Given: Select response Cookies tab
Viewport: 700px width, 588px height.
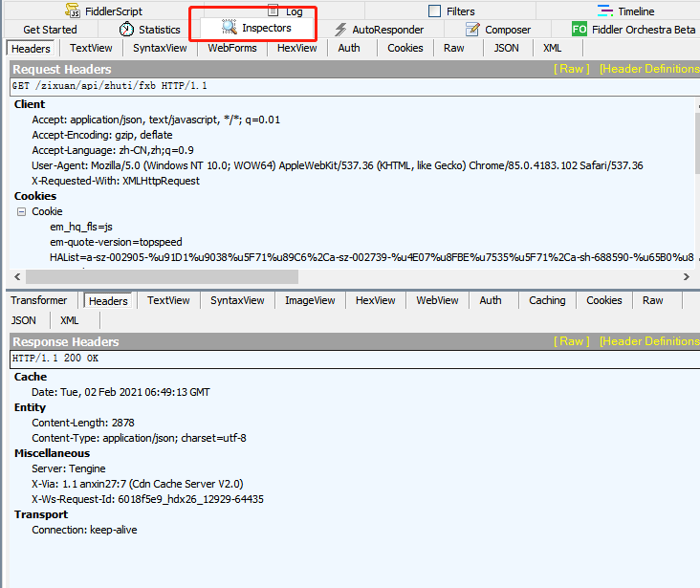Looking at the screenshot, I should (x=604, y=300).
